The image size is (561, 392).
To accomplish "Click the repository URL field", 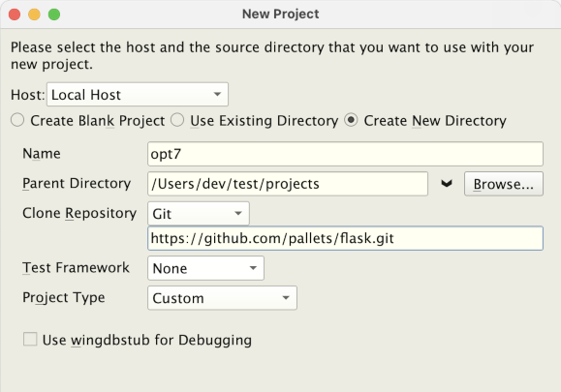I will [345, 238].
